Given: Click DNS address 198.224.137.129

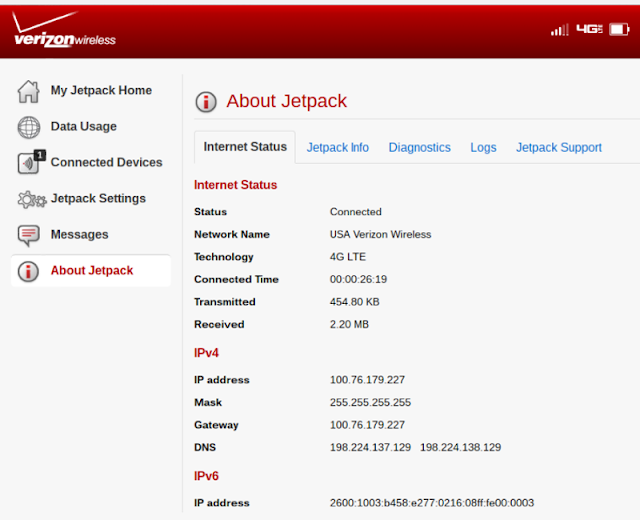Looking at the screenshot, I should point(370,447).
